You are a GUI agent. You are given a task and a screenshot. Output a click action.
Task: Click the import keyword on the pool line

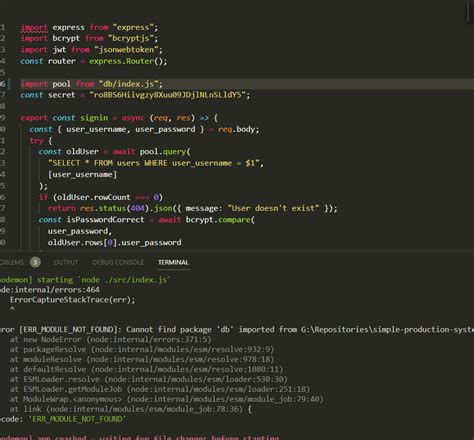34,84
